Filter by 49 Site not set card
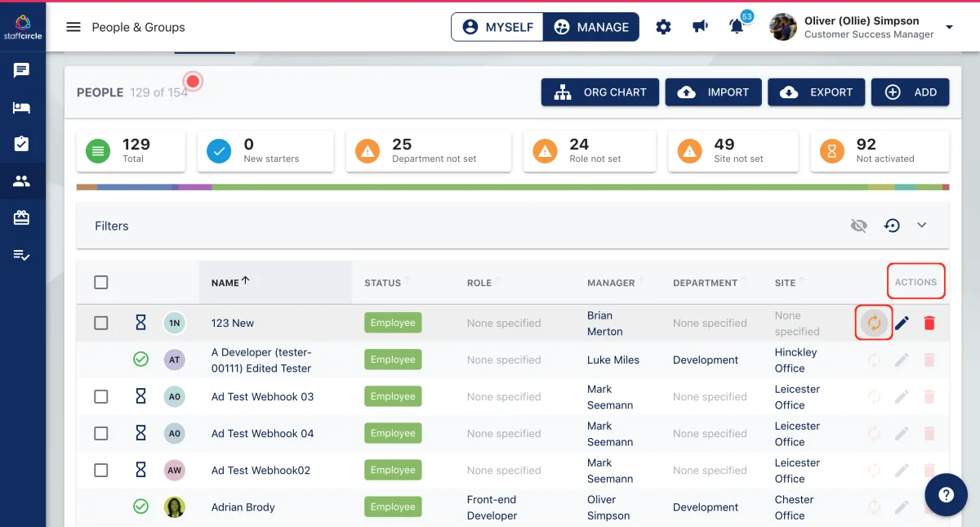This screenshot has width=980, height=527. click(x=733, y=151)
